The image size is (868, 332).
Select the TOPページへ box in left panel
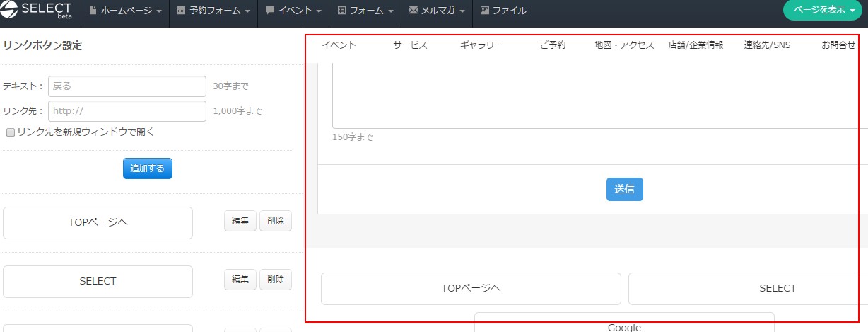click(98, 223)
